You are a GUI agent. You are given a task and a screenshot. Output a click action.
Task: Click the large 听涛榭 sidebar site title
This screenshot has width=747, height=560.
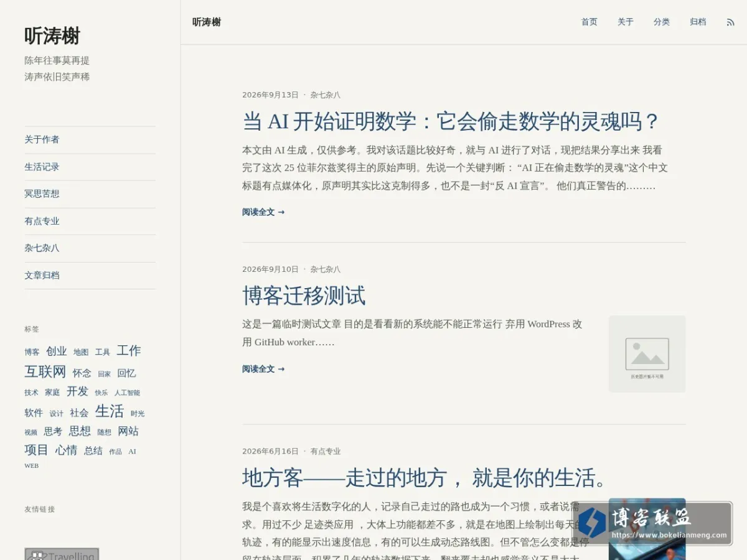click(52, 35)
